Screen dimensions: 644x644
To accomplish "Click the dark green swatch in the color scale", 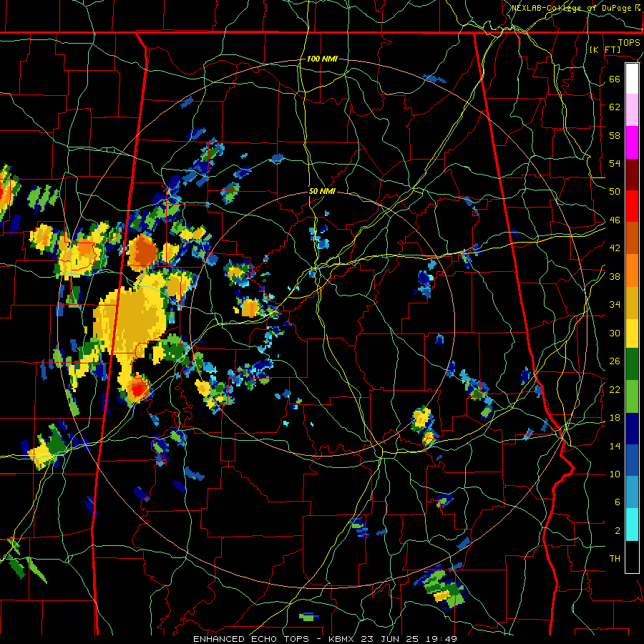I will click(632, 364).
